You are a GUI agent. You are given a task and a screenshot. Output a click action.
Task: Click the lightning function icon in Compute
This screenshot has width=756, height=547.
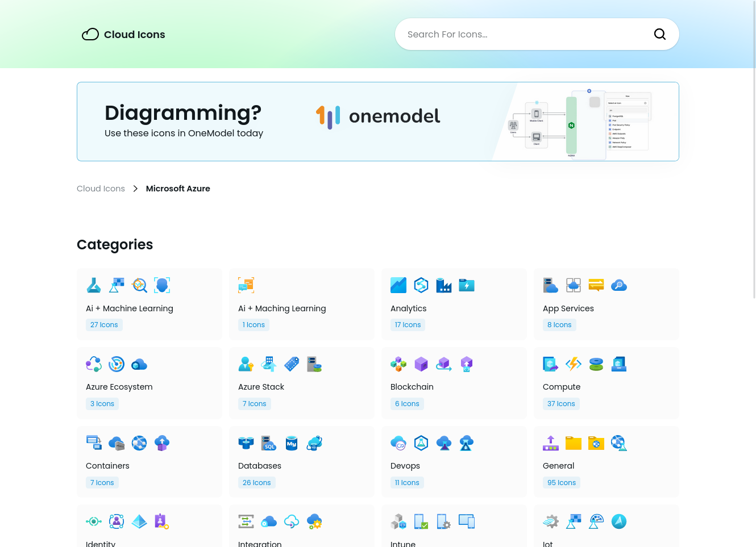point(574,364)
